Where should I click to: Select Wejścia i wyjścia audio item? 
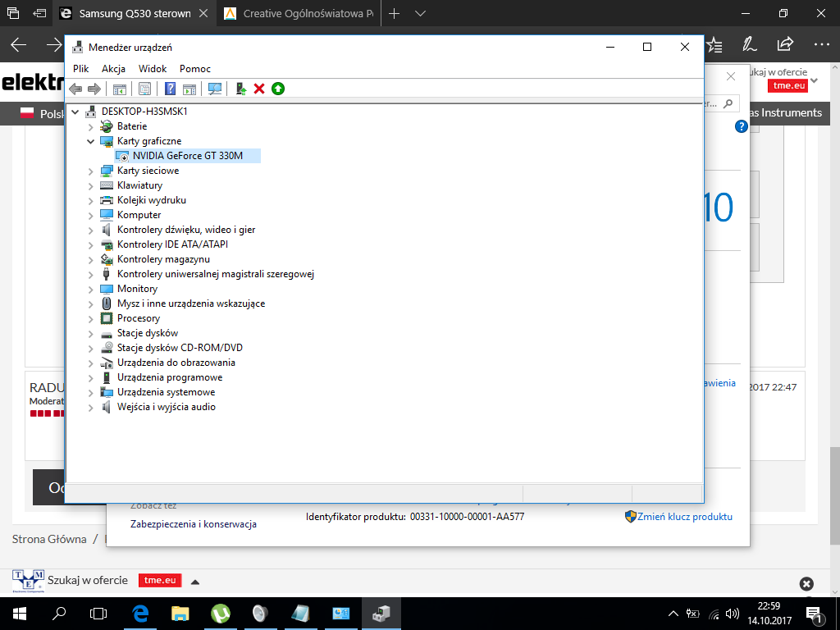[166, 407]
